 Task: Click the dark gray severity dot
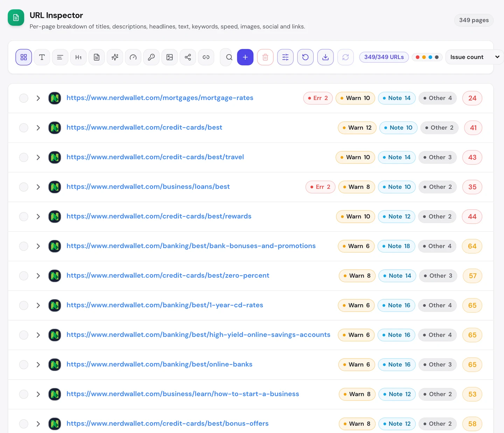[x=436, y=57]
